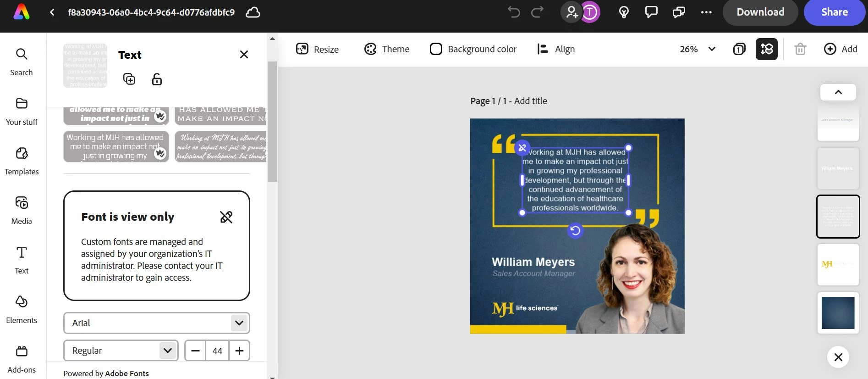
Task: Click the Resize toolbar button
Action: (x=317, y=49)
